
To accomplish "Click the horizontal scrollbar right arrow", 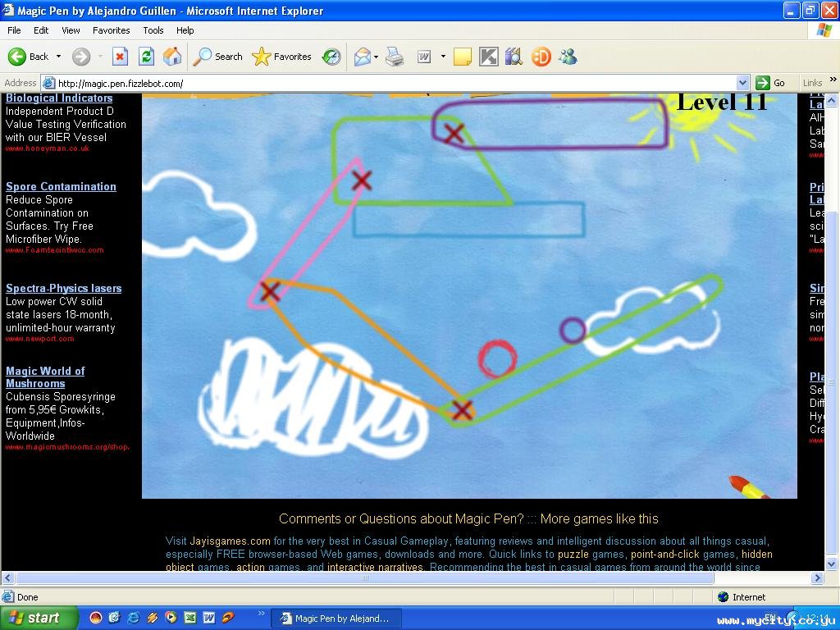I will (x=818, y=578).
